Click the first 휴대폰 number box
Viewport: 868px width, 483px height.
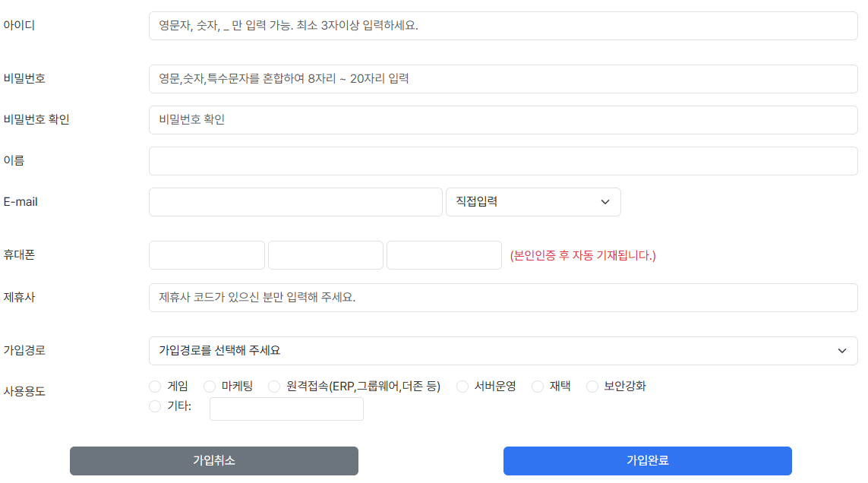tap(207, 255)
